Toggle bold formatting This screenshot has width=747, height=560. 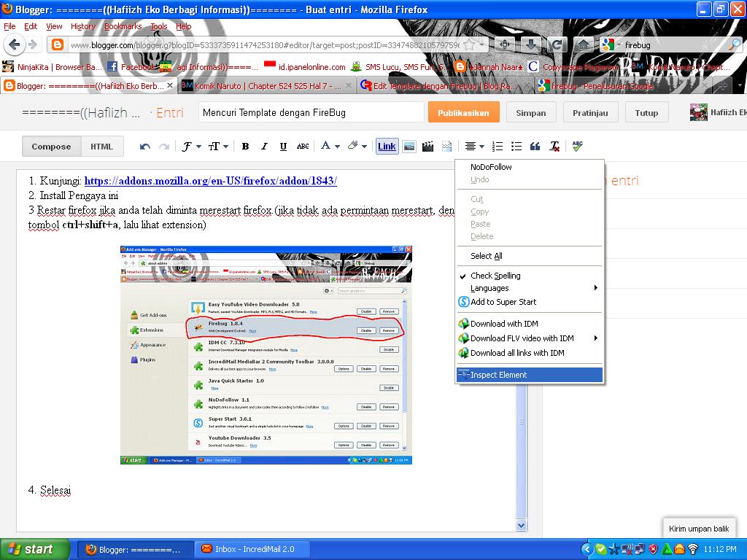(x=245, y=147)
